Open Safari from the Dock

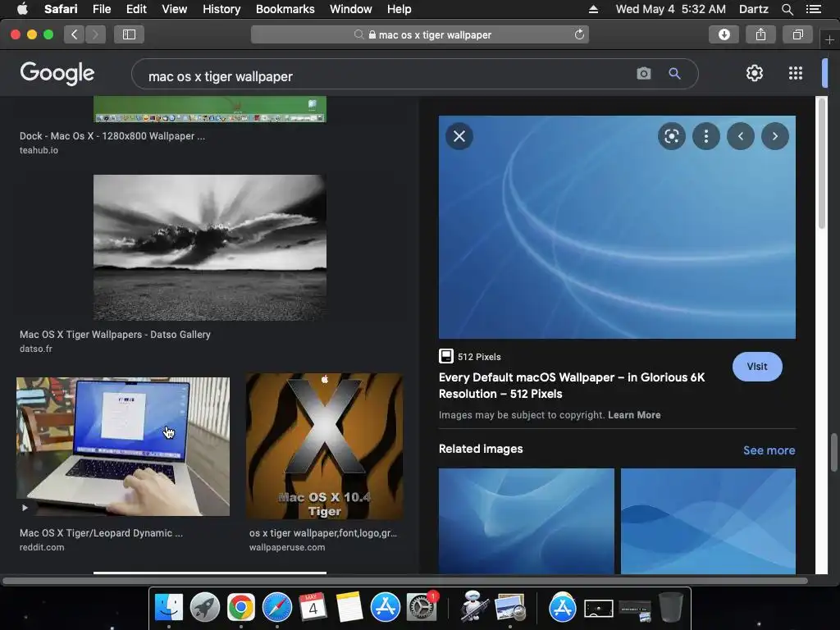point(277,607)
